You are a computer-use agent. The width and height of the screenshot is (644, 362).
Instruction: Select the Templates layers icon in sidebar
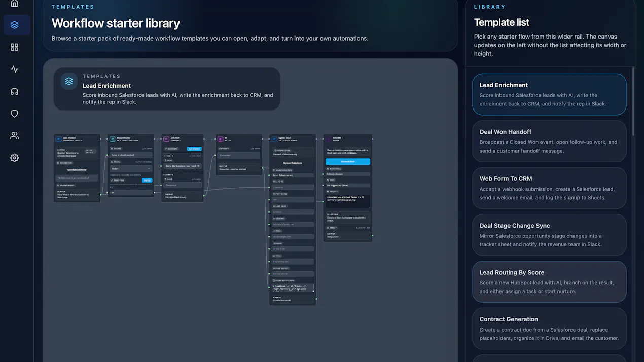[x=14, y=25]
